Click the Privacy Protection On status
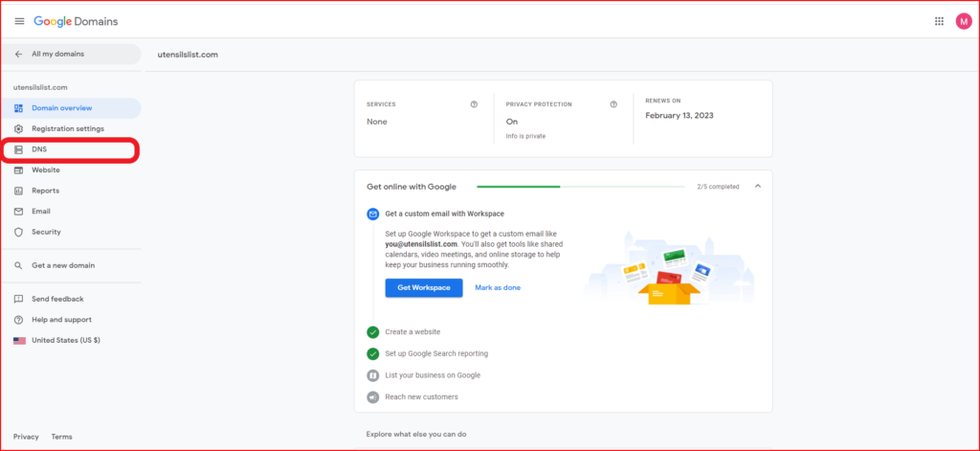The height and width of the screenshot is (451, 980). (512, 122)
